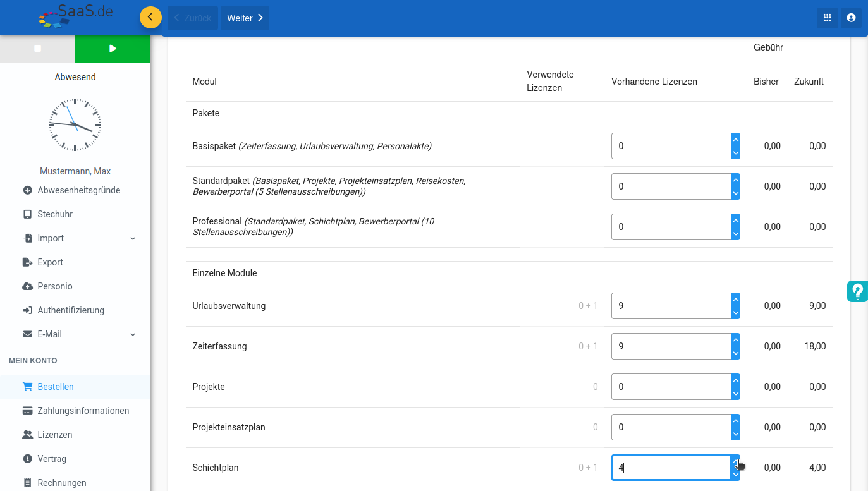Open Zahlungsinformationen in the sidebar
The width and height of the screenshot is (868, 491).
click(83, 411)
